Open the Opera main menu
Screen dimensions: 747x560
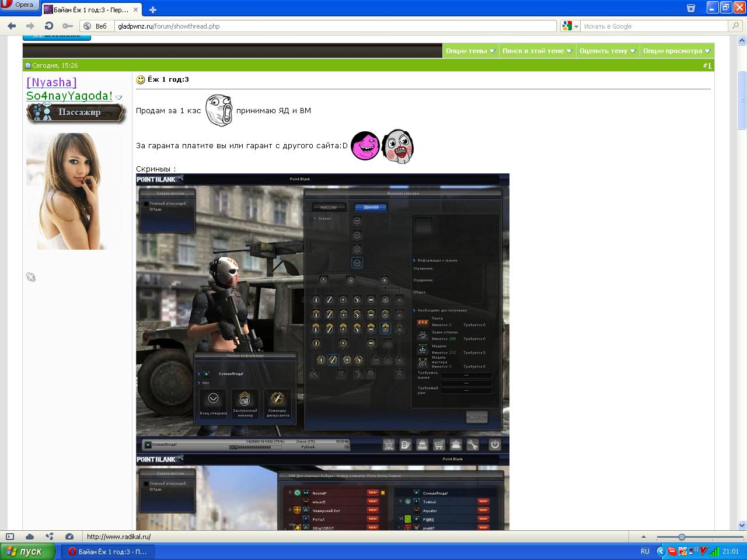(x=20, y=5)
